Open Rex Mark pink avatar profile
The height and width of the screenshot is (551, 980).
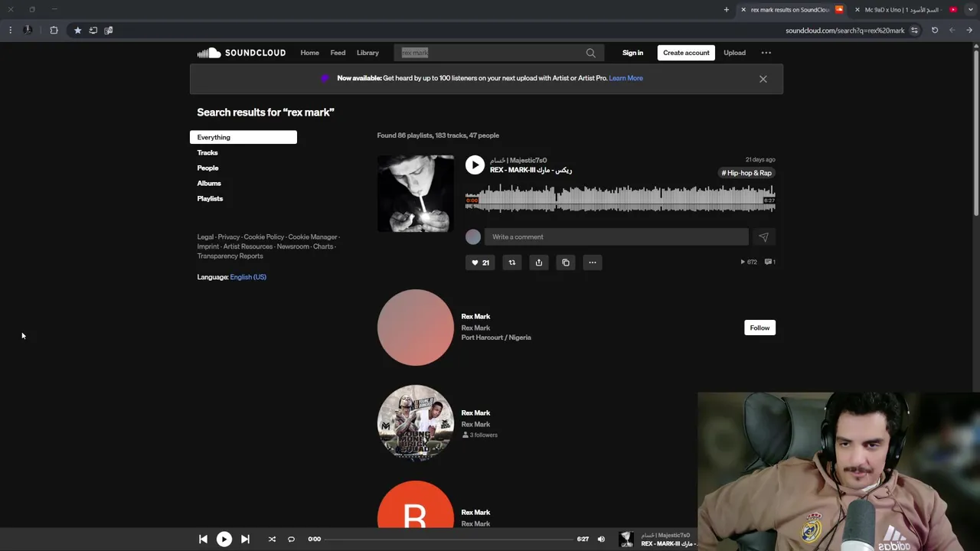point(415,328)
